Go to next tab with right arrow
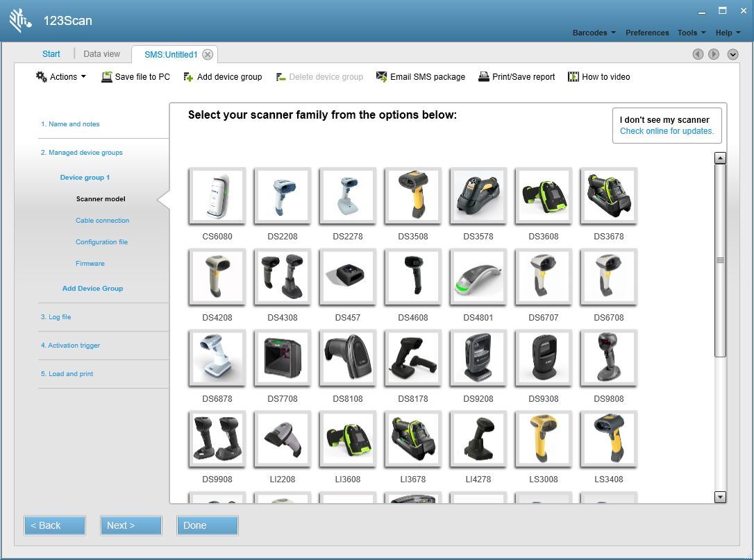Screen dimensions: 754x560 click(x=713, y=54)
